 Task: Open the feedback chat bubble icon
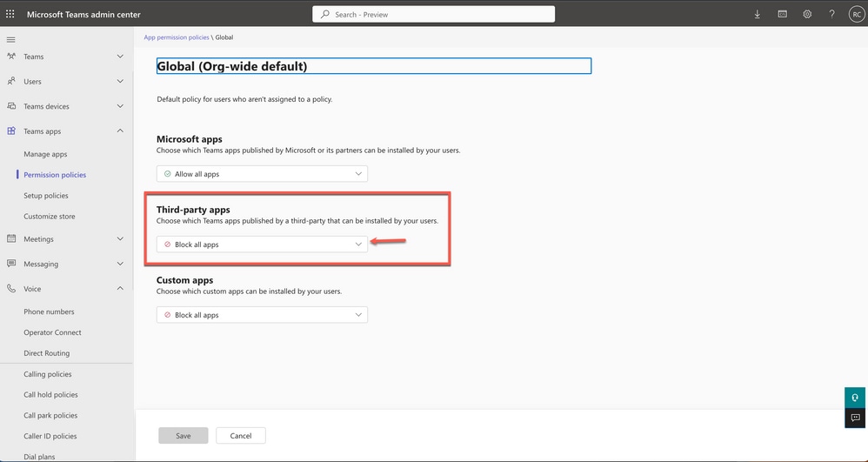point(855,418)
